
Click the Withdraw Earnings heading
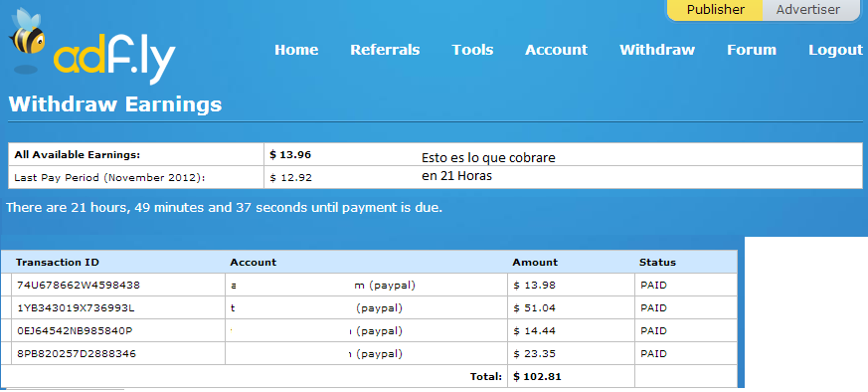115,104
